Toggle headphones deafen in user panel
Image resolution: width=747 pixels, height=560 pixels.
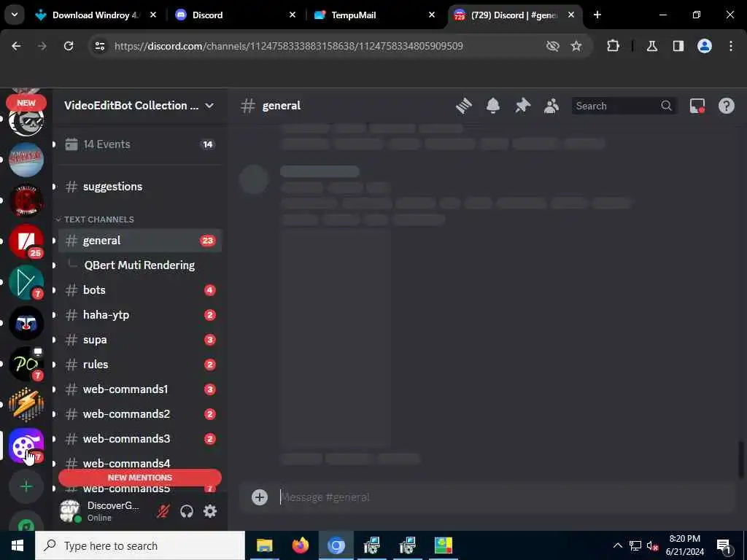pos(187,511)
